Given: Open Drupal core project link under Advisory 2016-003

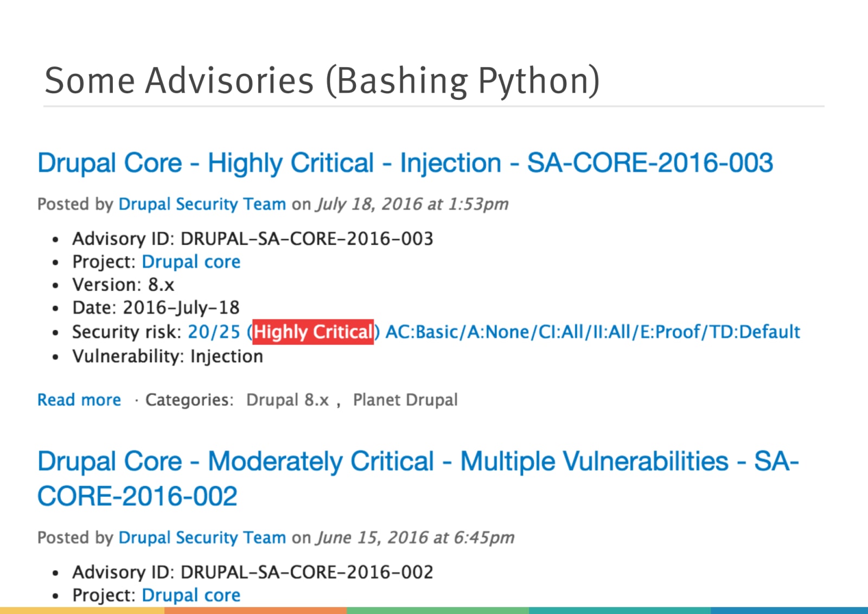Looking at the screenshot, I should coord(191,262).
